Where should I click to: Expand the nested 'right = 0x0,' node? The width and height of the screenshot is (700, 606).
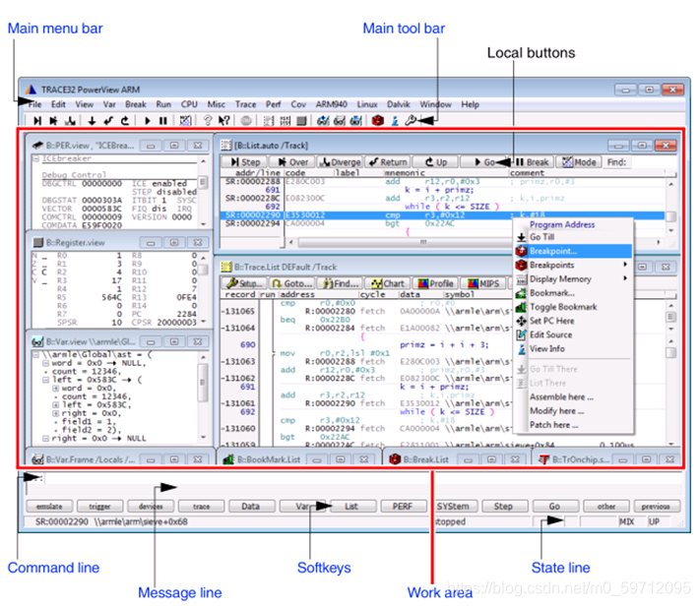point(56,413)
